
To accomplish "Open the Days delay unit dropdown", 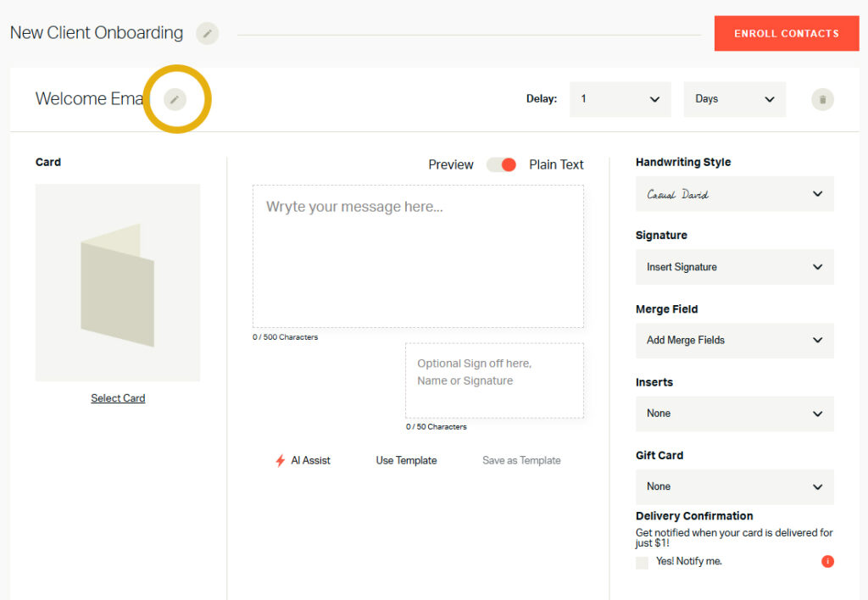I will 734,99.
